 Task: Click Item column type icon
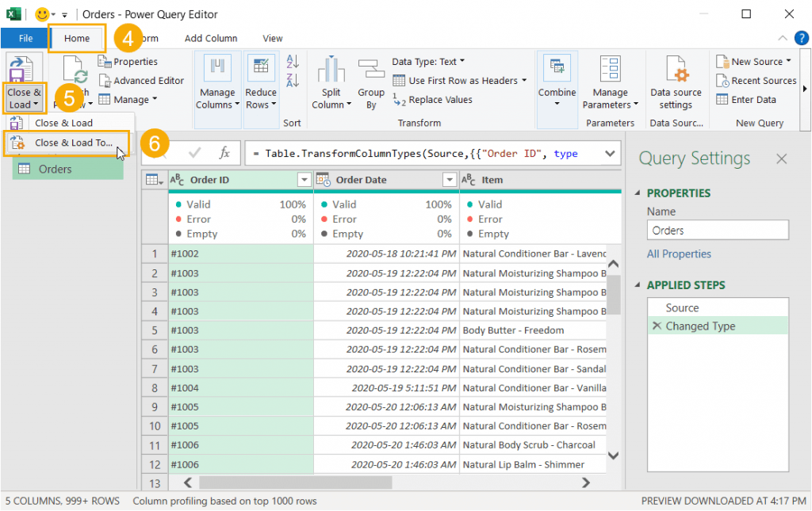(x=469, y=180)
